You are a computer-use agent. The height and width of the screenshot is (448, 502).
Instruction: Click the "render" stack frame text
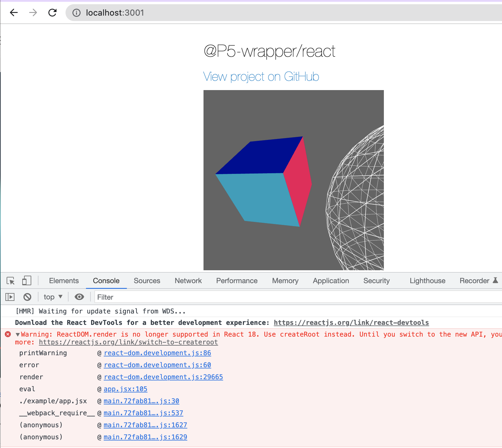click(31, 377)
